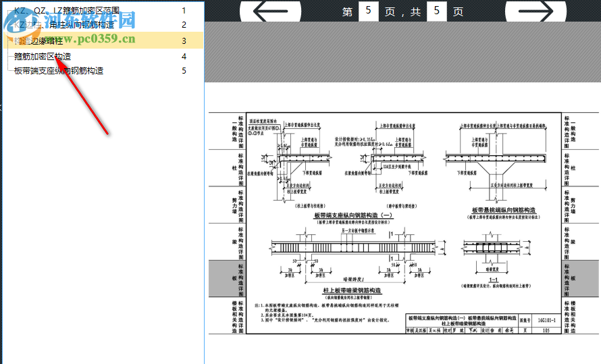
Task: Go to previous page with left arrow
Action: pyautogui.click(x=270, y=11)
